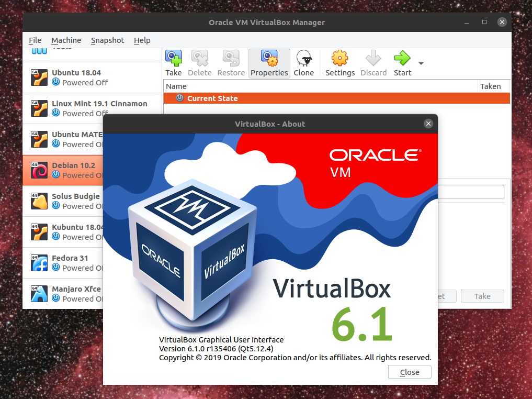Screen dimensions: 532x399
Task: Open the File menu
Action: click(35, 40)
